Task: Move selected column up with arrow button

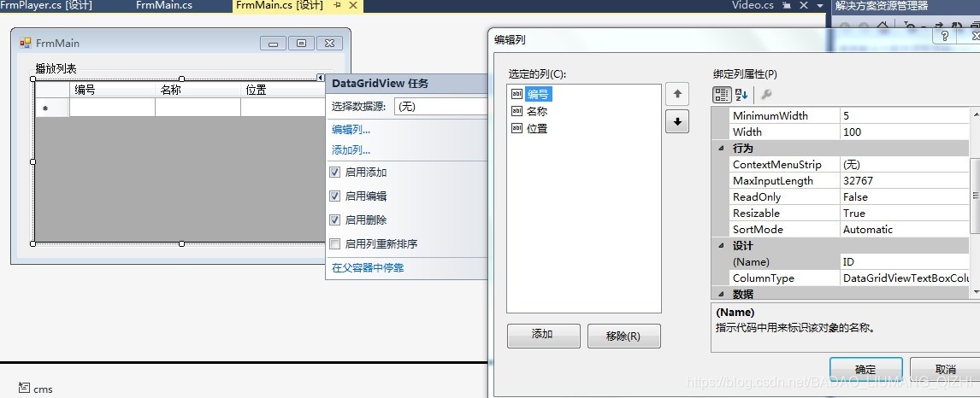Action: click(x=677, y=95)
